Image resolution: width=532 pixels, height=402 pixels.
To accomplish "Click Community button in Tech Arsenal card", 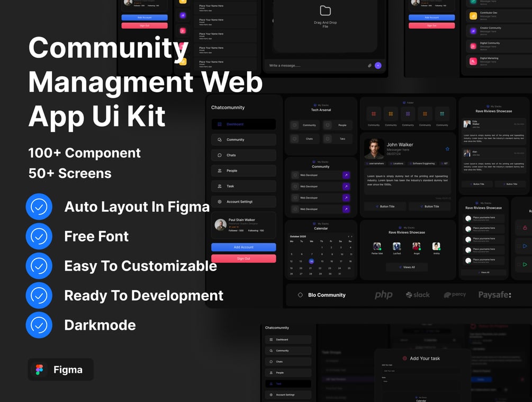I will pyautogui.click(x=304, y=126).
